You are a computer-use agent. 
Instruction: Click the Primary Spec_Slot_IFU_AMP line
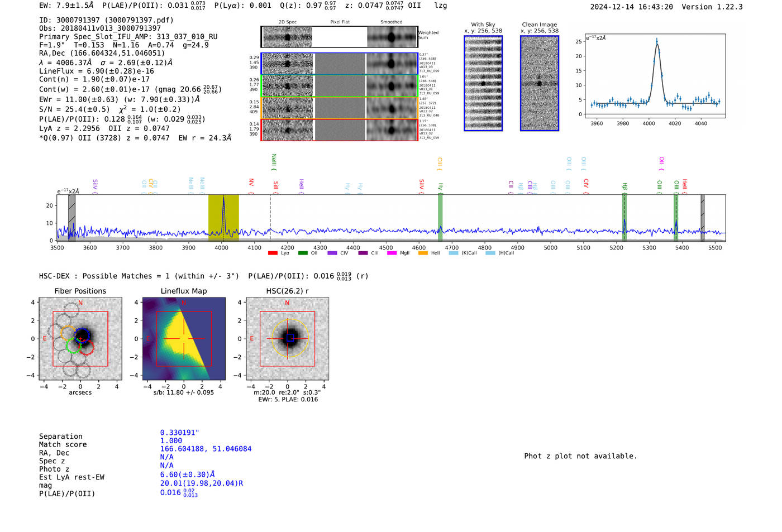tap(128, 37)
